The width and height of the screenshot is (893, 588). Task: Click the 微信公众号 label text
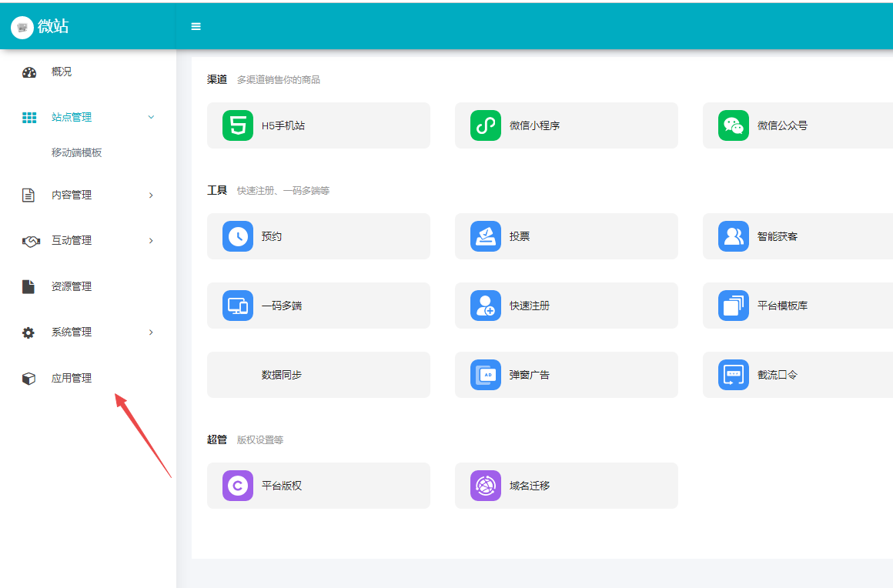click(x=782, y=125)
